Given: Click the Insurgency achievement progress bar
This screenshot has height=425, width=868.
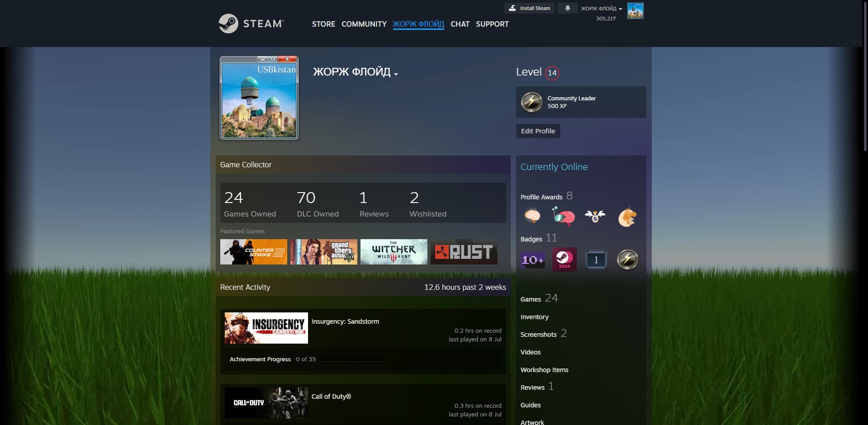Looking at the screenshot, I should [x=351, y=359].
